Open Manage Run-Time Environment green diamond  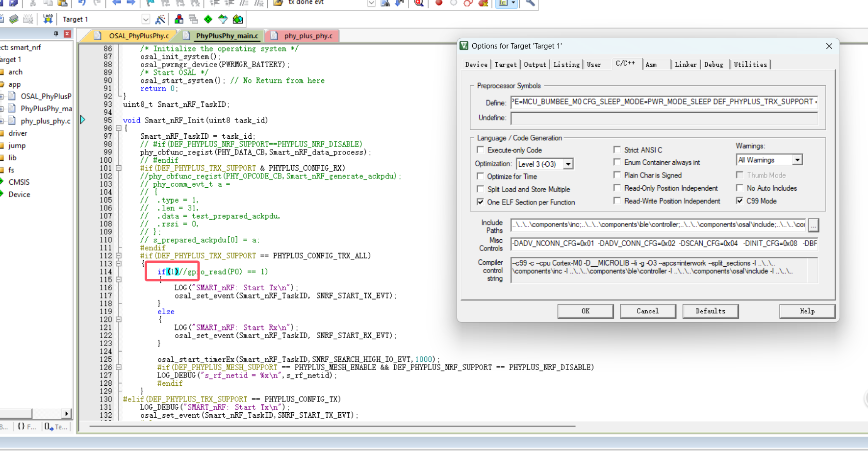208,19
